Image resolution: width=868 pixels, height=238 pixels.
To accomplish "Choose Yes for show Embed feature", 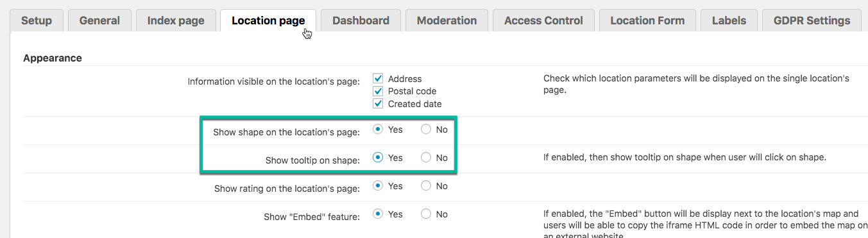I will (378, 214).
